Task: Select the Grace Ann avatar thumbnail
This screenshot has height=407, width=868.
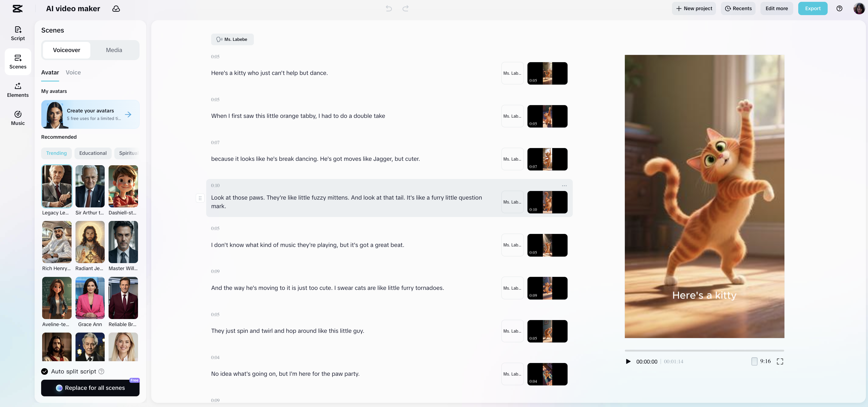Action: [x=90, y=298]
